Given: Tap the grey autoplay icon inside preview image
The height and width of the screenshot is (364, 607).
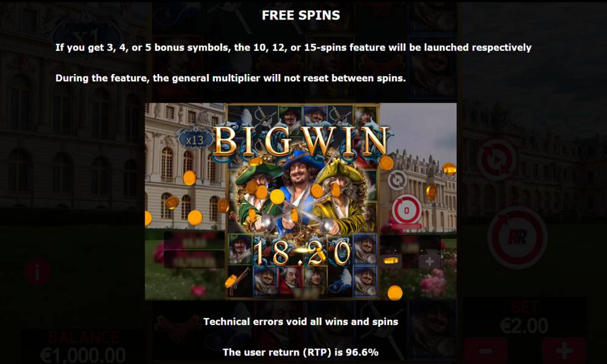Looking at the screenshot, I should [397, 180].
